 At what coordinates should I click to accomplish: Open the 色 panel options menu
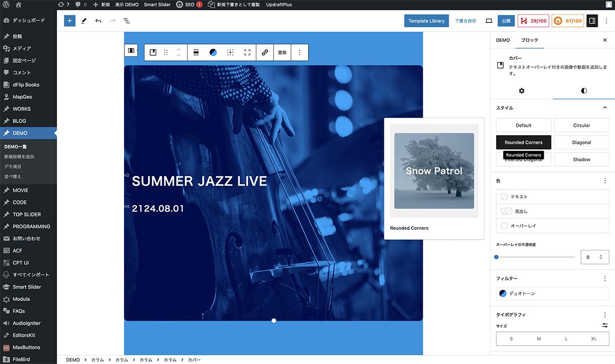tap(605, 181)
